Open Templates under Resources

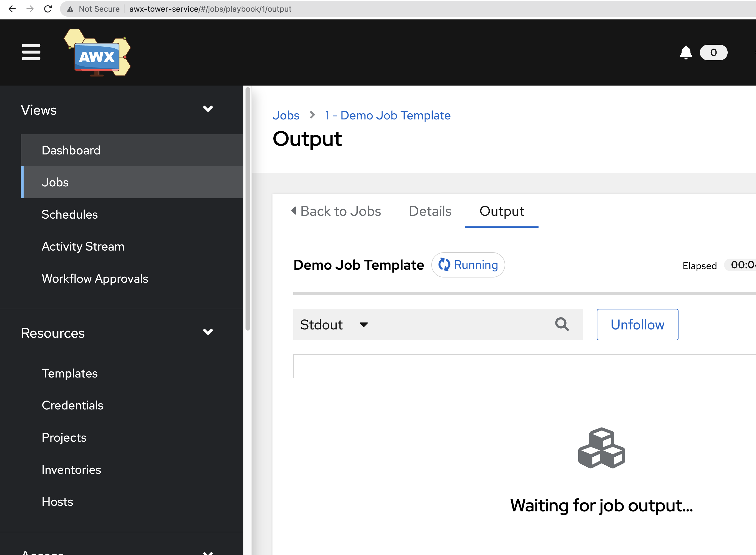(132, 373)
